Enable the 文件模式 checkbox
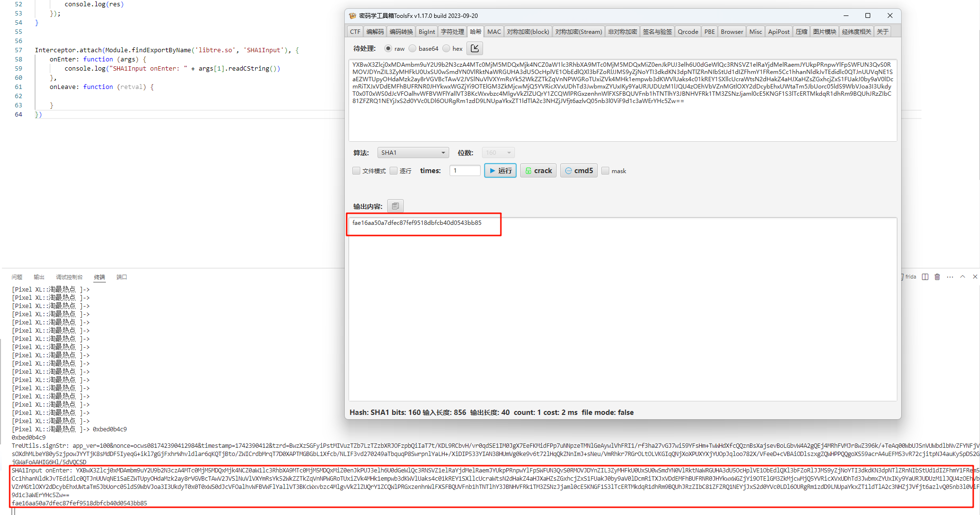 [357, 171]
